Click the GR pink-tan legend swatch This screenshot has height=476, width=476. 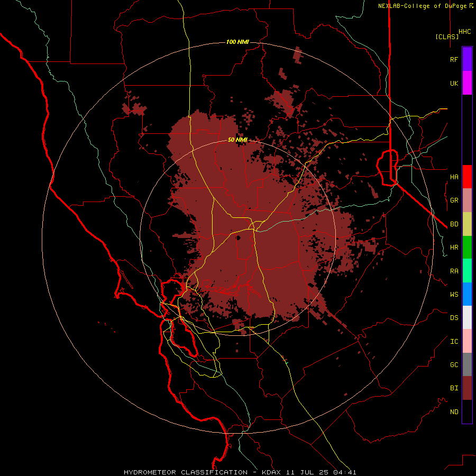coord(467,200)
